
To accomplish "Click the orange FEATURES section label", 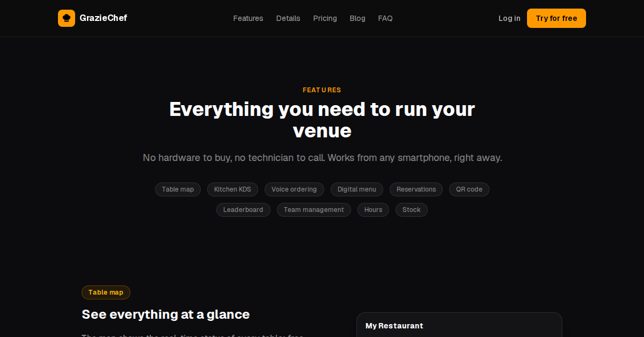I will point(322,90).
